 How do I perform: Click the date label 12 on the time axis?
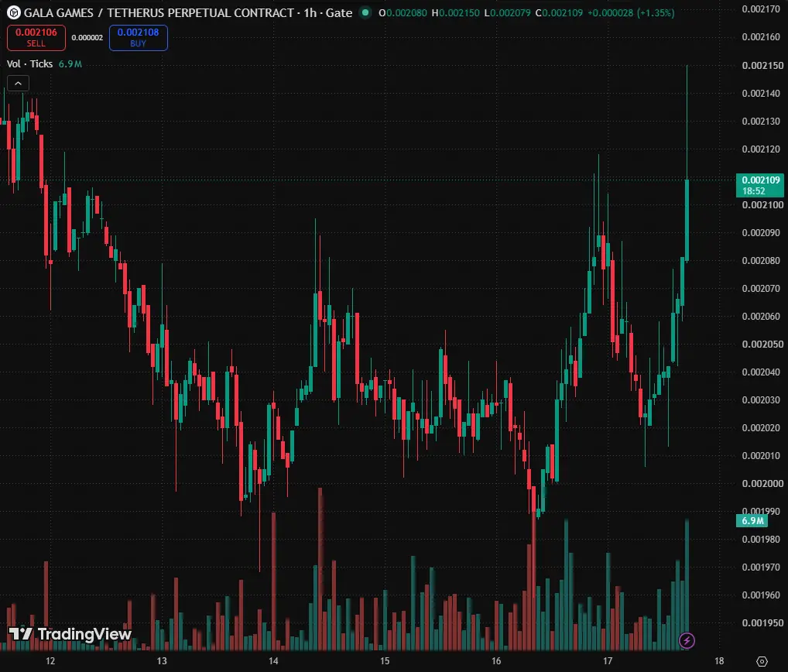click(x=50, y=661)
